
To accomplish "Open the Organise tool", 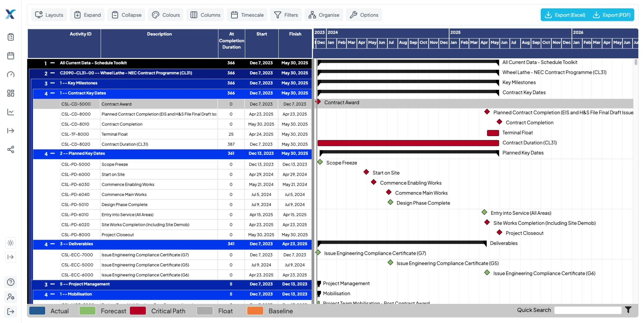I will (x=323, y=15).
